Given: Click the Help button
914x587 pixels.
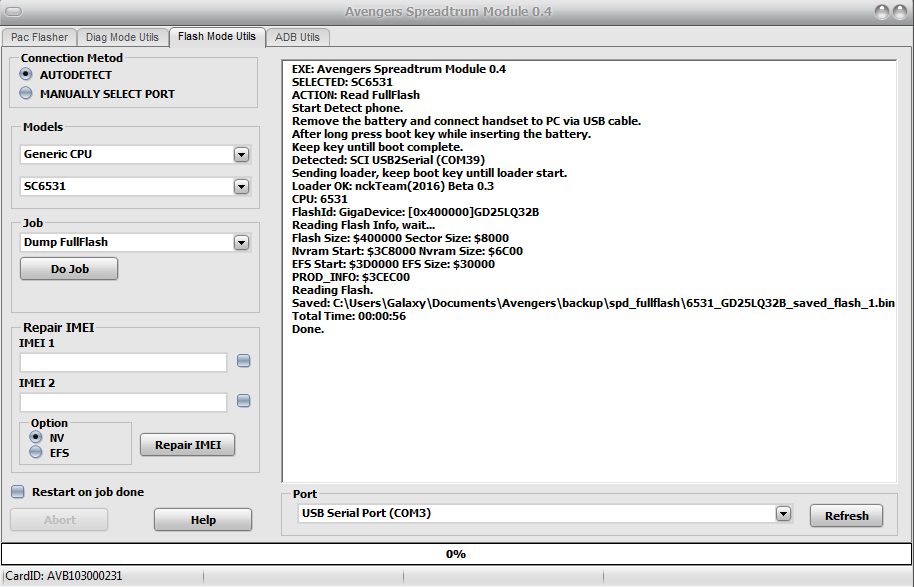Looking at the screenshot, I should (203, 519).
